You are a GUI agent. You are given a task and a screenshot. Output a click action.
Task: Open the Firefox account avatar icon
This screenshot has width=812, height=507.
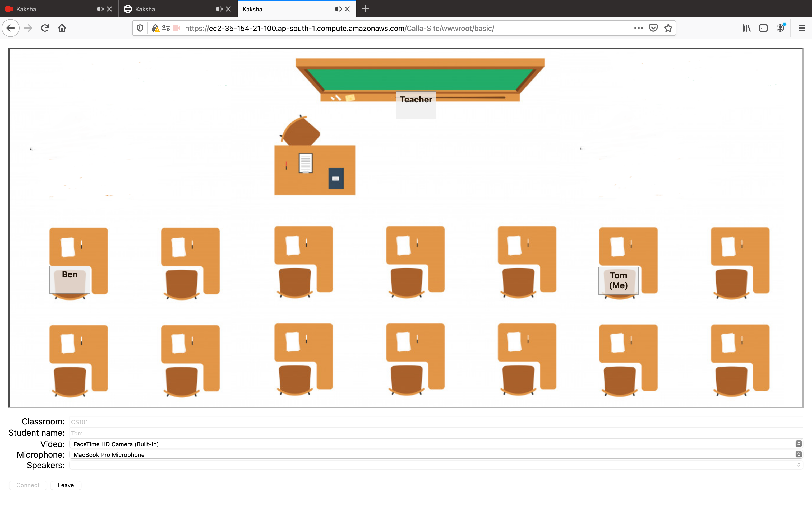(781, 28)
